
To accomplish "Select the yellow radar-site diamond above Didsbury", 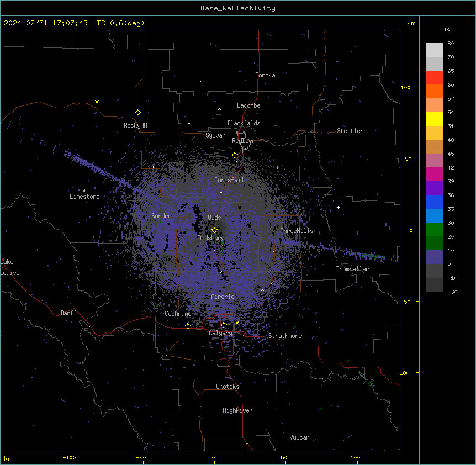I will [x=214, y=230].
